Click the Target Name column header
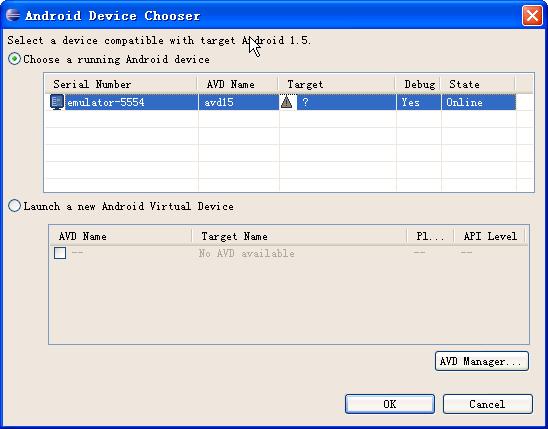Viewport: 548px width, 429px height. (300, 236)
